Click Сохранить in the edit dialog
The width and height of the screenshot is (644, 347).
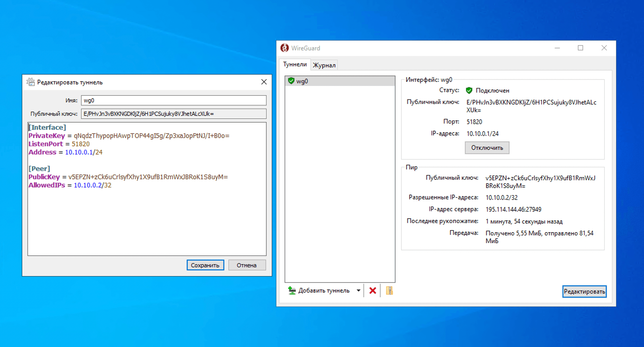[205, 265]
